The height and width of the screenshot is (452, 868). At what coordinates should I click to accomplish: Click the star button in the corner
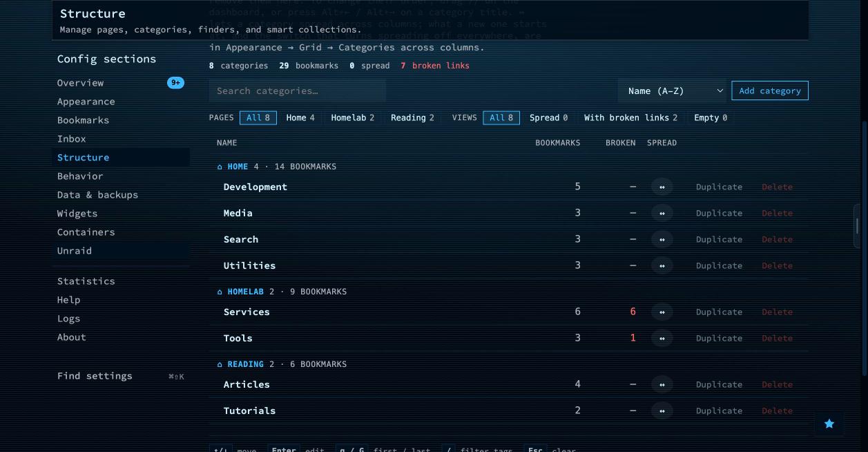pyautogui.click(x=829, y=424)
